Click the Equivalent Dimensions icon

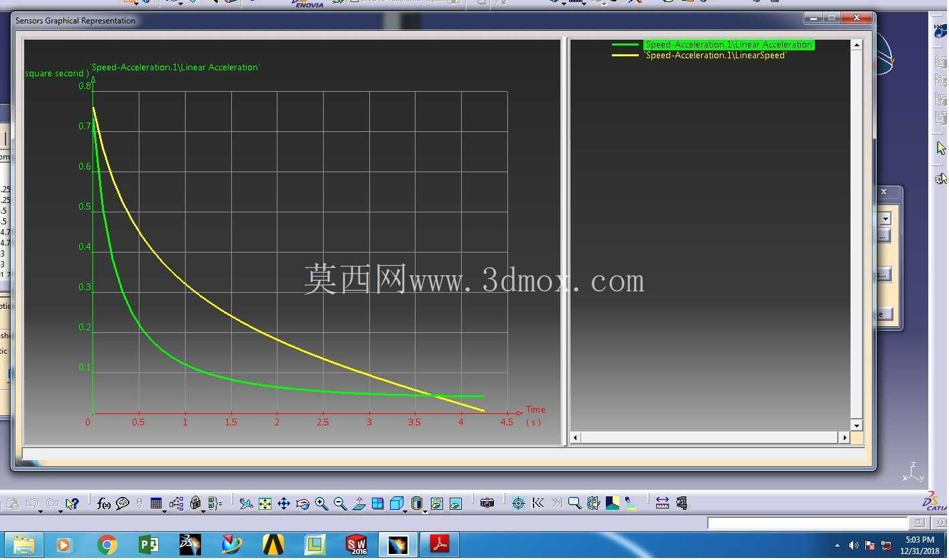click(x=214, y=503)
